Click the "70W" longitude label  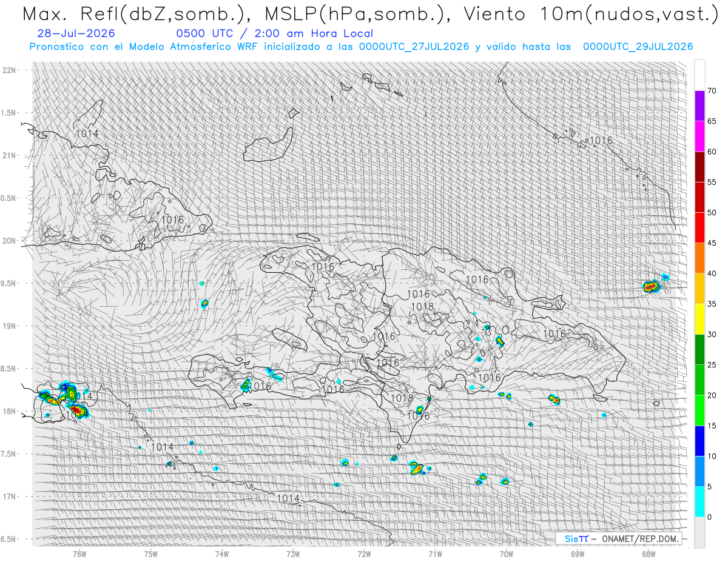pyautogui.click(x=507, y=553)
